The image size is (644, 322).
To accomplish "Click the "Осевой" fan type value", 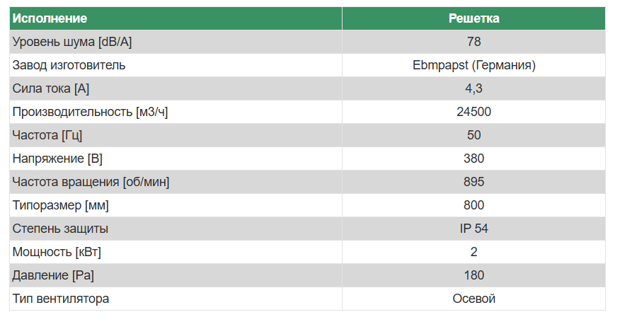I will [x=473, y=299].
